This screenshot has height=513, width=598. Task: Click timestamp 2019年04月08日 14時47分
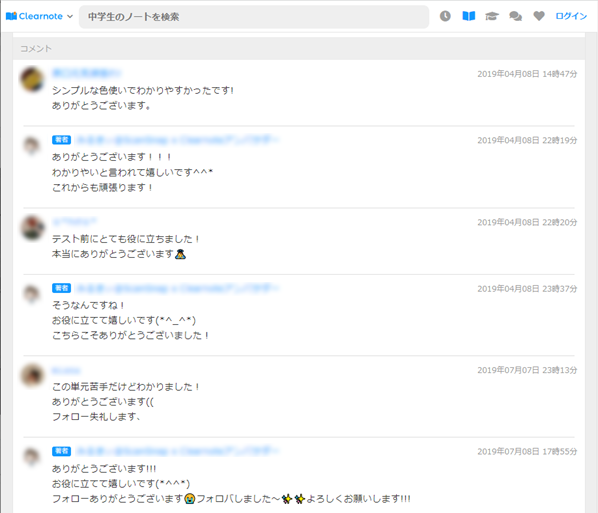click(x=527, y=74)
